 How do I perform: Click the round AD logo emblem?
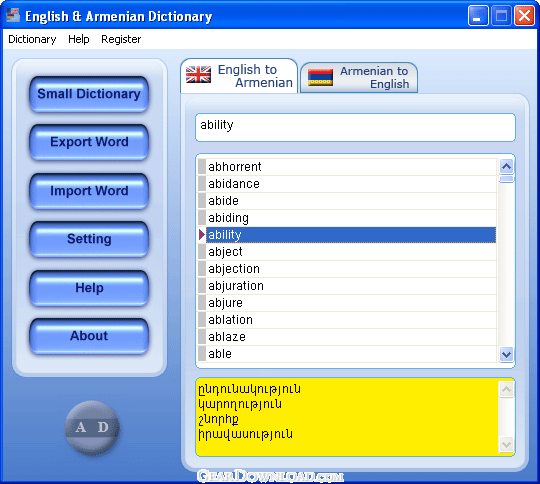point(92,428)
